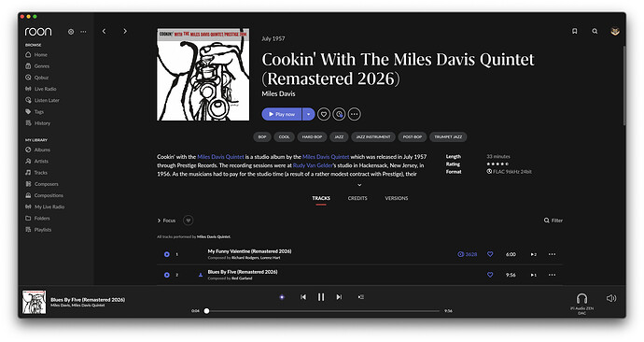Open the Miles Davis artist name
The height and width of the screenshot is (342, 644).
(278, 93)
